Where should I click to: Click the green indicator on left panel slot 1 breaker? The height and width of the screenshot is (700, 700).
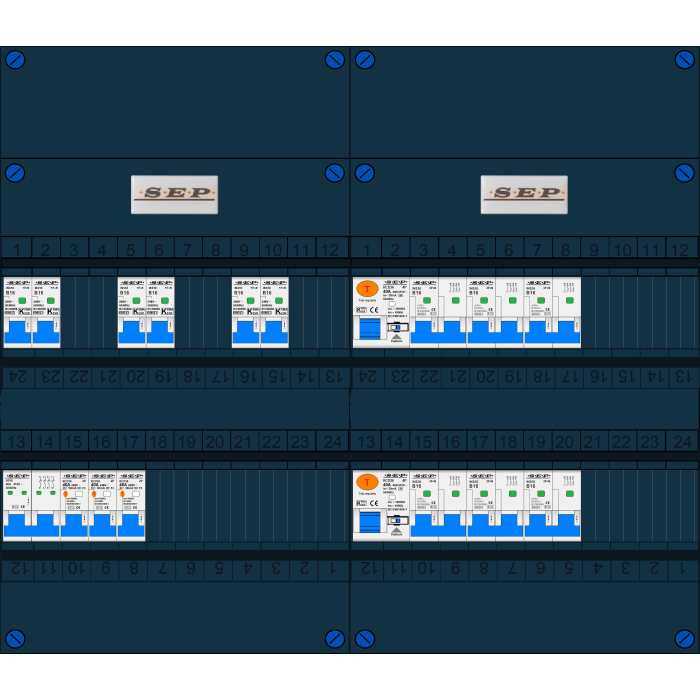pyautogui.click(x=22, y=301)
